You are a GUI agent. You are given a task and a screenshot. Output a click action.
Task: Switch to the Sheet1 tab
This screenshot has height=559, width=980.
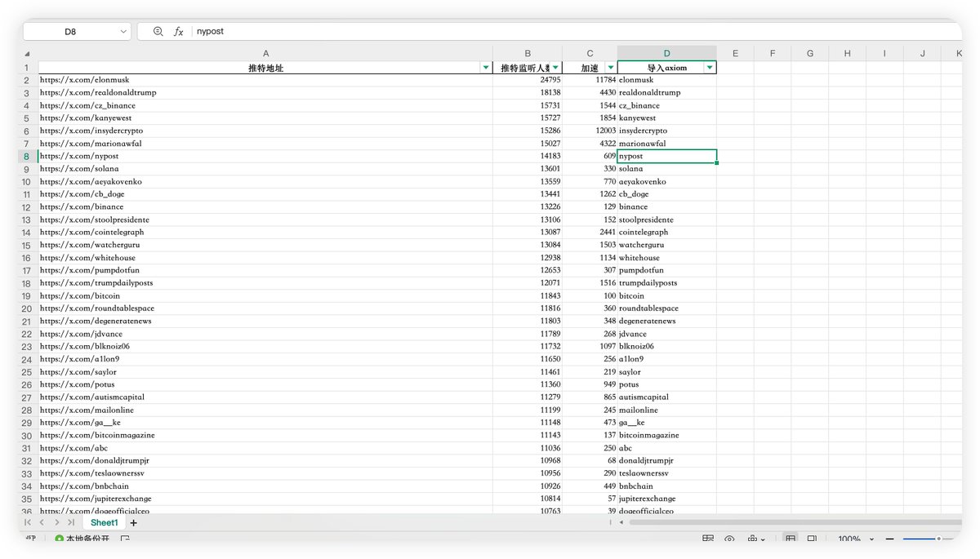pos(105,522)
